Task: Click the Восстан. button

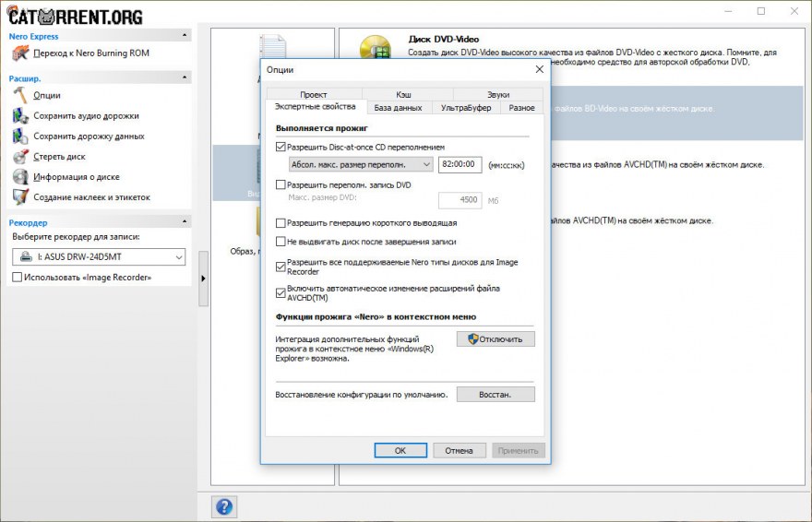Action: pyautogui.click(x=496, y=394)
